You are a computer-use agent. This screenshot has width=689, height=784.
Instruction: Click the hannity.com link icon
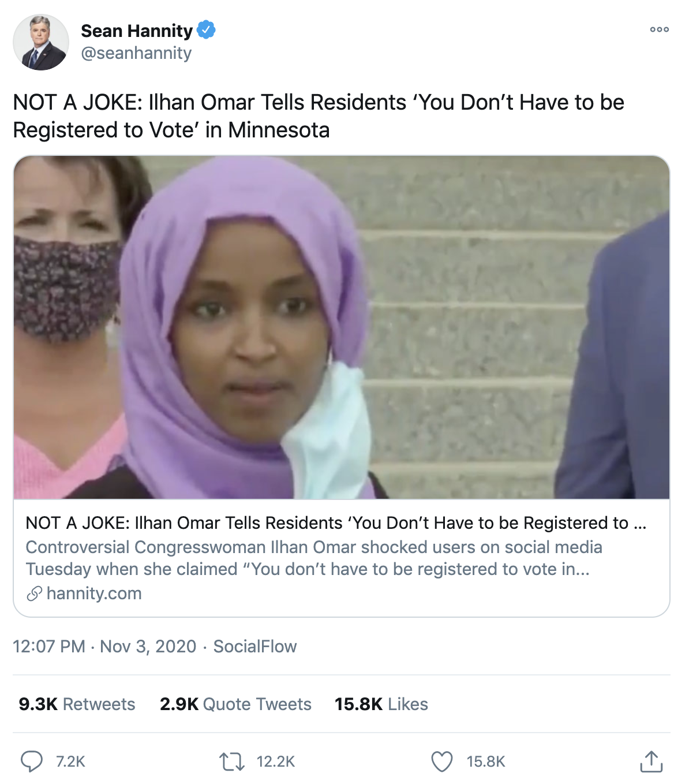click(35, 593)
